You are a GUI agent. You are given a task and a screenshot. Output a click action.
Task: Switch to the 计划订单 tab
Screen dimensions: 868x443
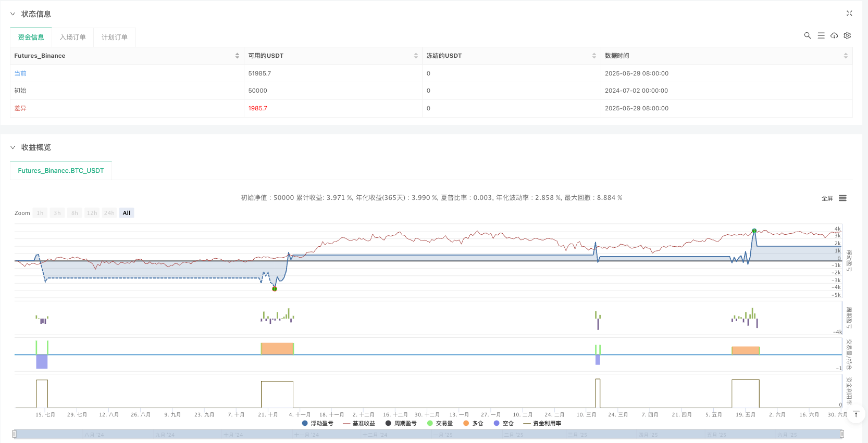[114, 37]
